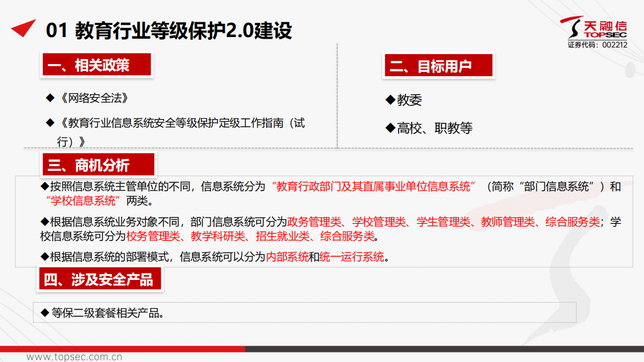The height and width of the screenshot is (362, 644).
Task: Click the red text 内部系统
Action: 287,257
